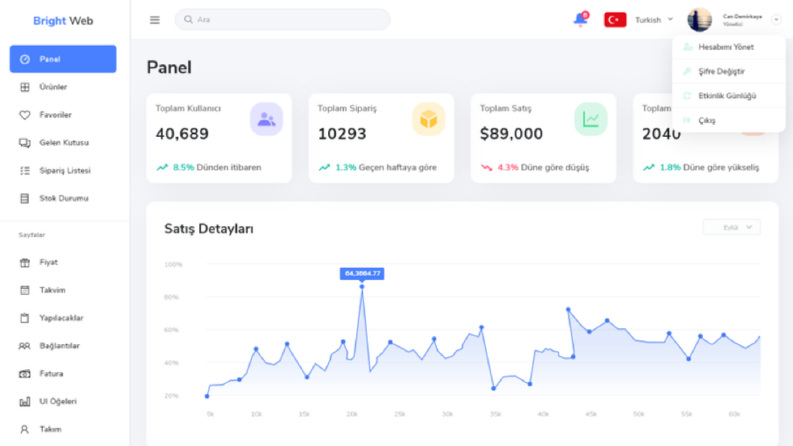This screenshot has width=793, height=446.
Task: Click the Sipariş Listesi list icon
Action: pos(24,170)
